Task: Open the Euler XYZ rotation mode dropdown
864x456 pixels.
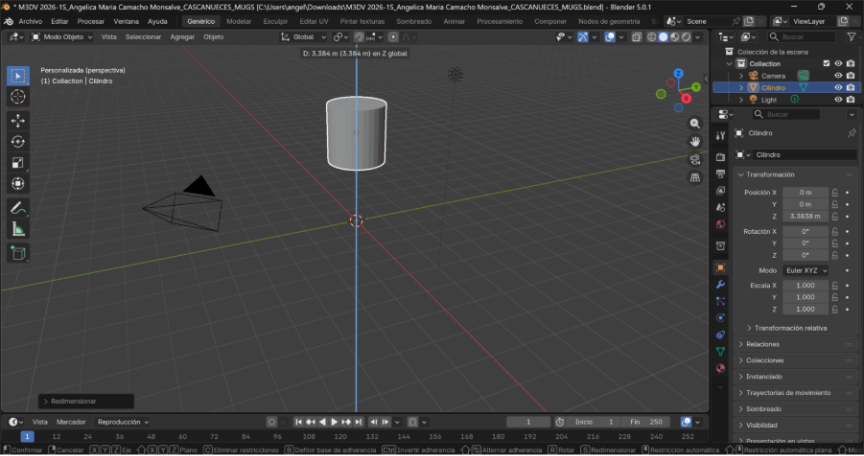Action: click(805, 270)
